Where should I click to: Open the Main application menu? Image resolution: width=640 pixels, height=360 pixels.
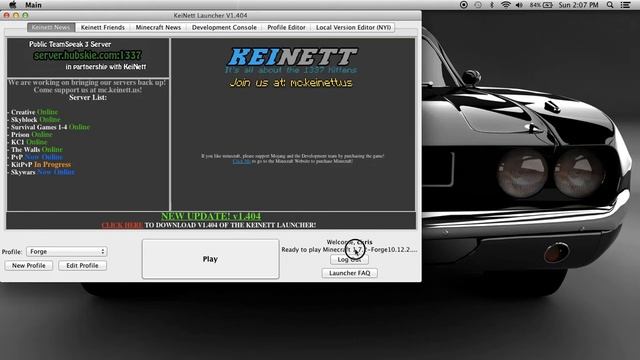(33, 5)
